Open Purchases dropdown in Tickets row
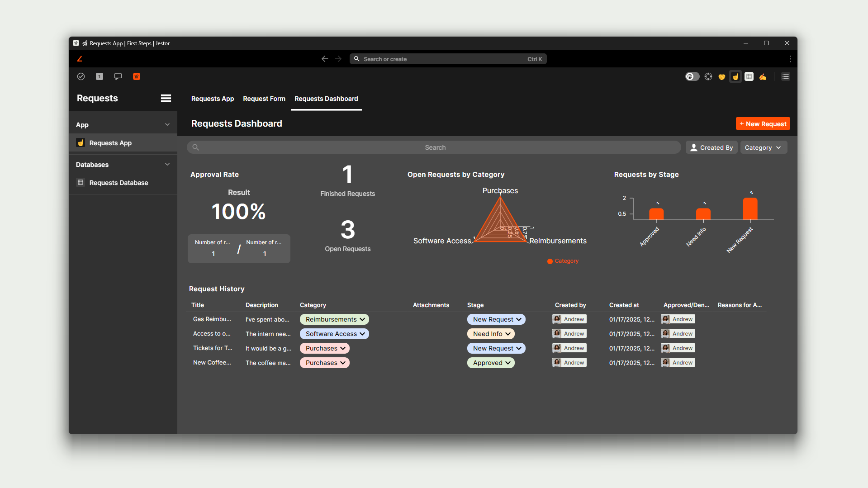Screen dimensions: 868x488 coord(324,348)
